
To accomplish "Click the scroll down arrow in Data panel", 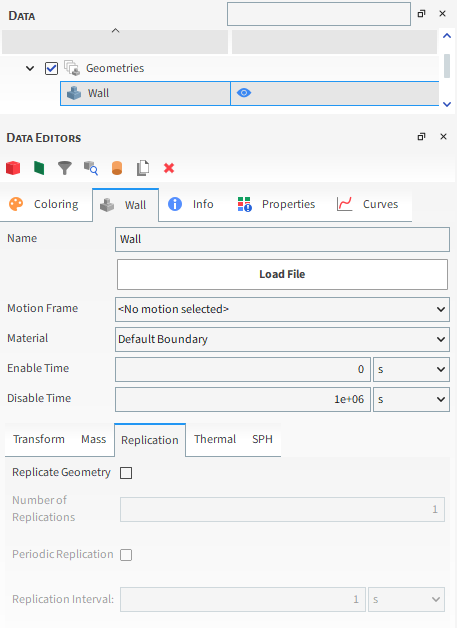I will pyautogui.click(x=447, y=104).
